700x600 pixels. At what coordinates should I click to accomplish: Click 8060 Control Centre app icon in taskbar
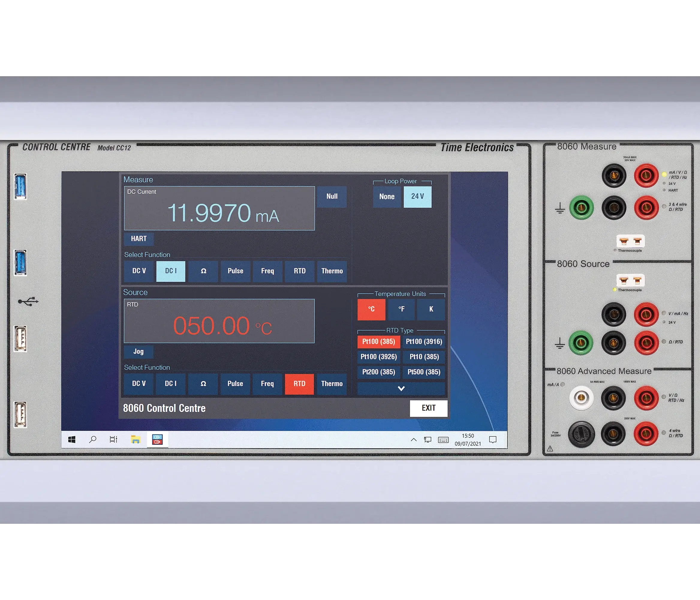pyautogui.click(x=157, y=439)
